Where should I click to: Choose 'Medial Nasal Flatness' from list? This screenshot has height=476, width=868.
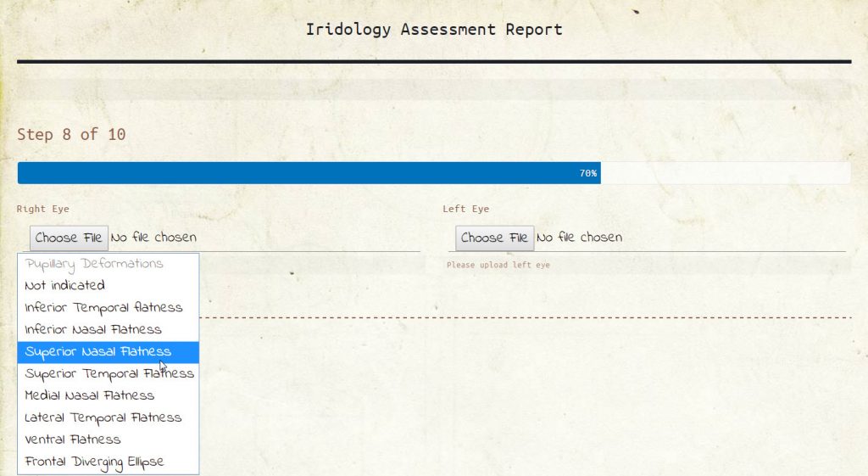coord(108,396)
